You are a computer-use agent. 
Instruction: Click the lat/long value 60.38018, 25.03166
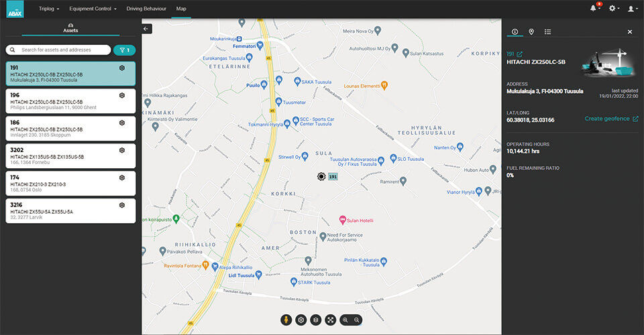[530, 120]
